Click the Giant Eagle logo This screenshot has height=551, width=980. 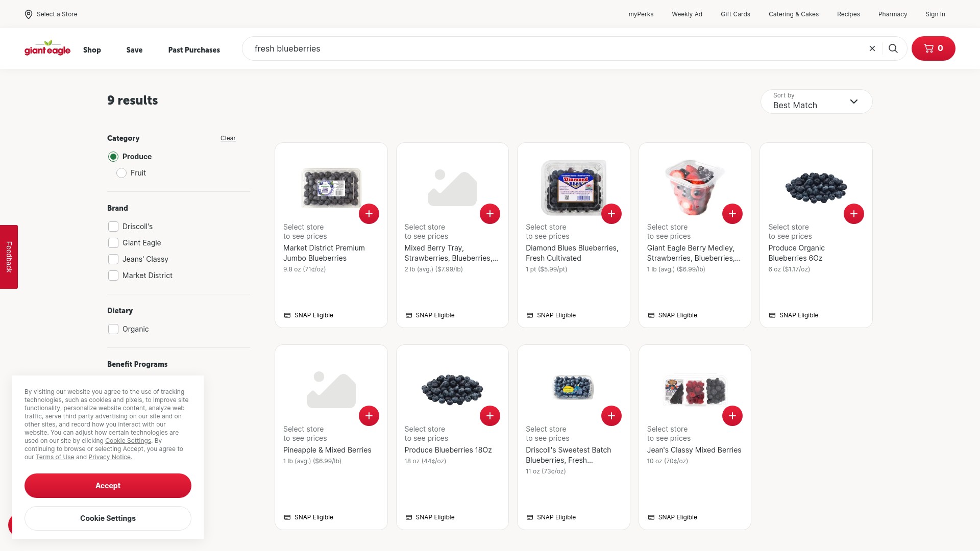click(47, 48)
